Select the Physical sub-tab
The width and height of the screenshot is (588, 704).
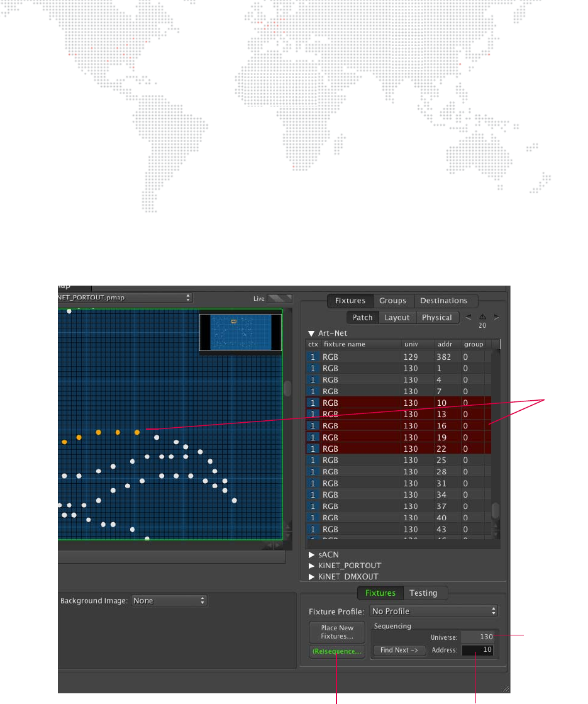click(x=437, y=318)
